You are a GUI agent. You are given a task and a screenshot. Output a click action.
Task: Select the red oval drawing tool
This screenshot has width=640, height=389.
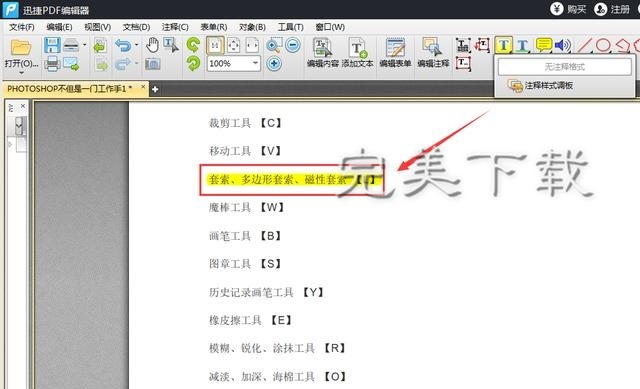(603, 45)
